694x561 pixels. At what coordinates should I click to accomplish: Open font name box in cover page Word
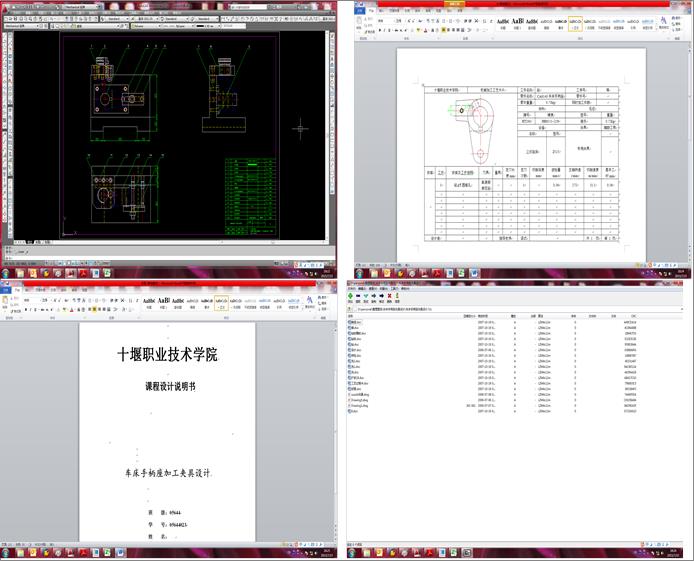(x=31, y=300)
